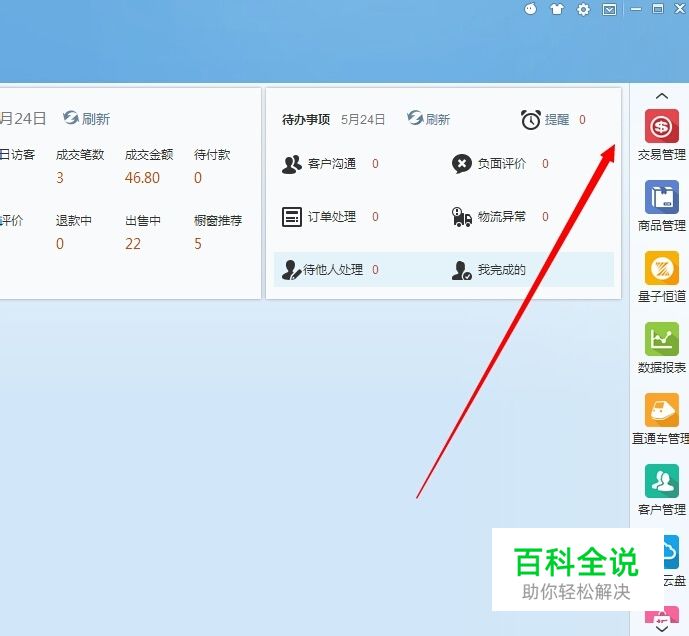Open 订单处理 order processing item
Viewport: 689px width, 636px height.
point(330,217)
